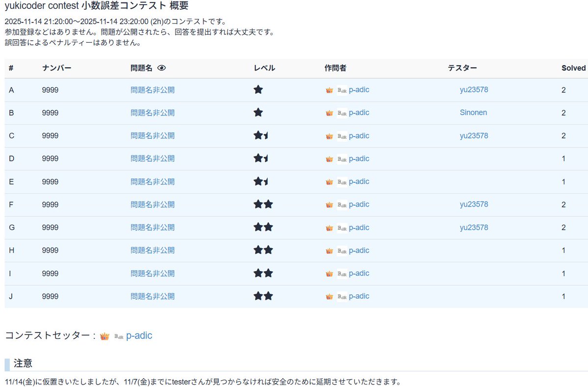Click crown icon in row C

tap(329, 136)
